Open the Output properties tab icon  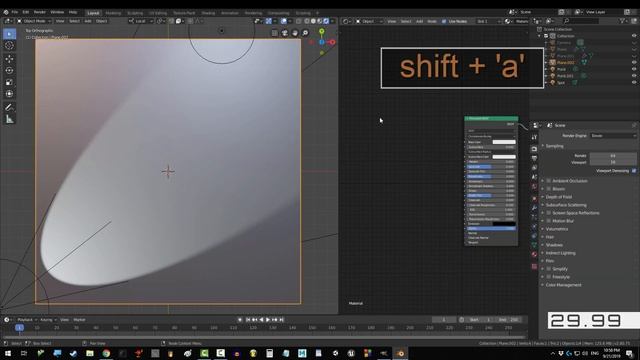click(534, 158)
